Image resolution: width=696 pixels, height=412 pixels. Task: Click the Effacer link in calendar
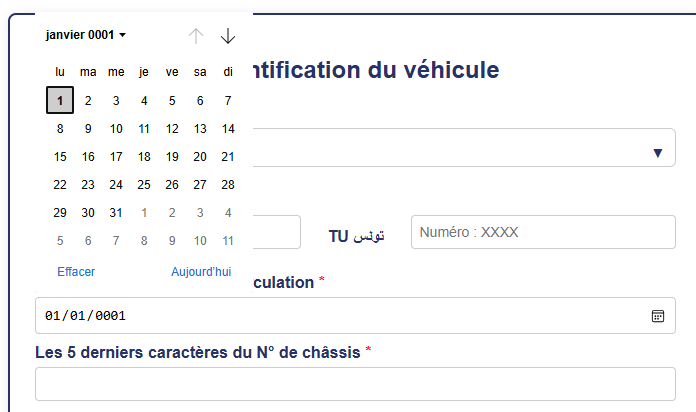(x=76, y=271)
